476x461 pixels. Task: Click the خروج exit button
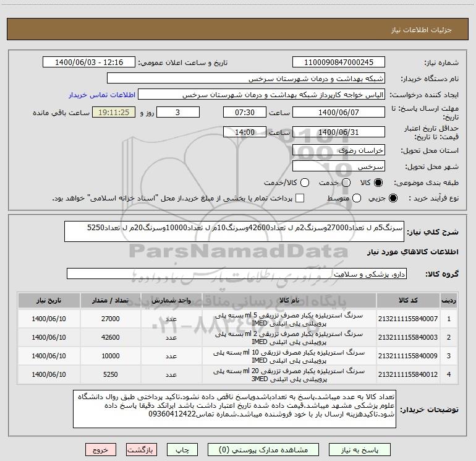tap(101, 450)
